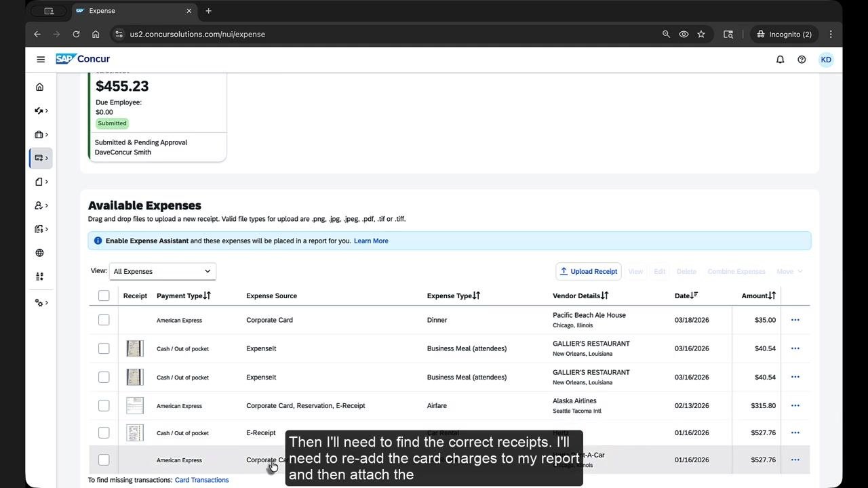Check the first Gallier's Restaurant expense checkbox
Screen dimensions: 868x488
click(x=104, y=348)
